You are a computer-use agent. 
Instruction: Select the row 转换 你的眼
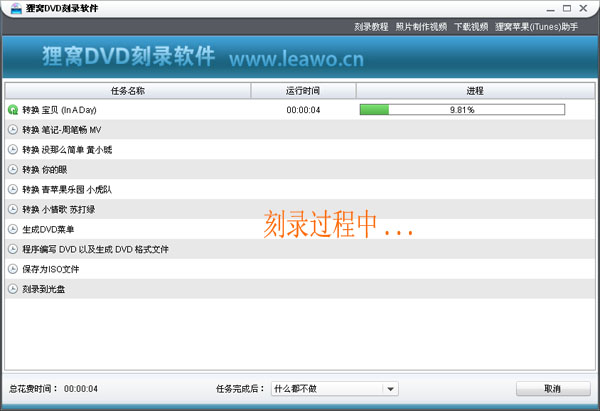pyautogui.click(x=300, y=170)
